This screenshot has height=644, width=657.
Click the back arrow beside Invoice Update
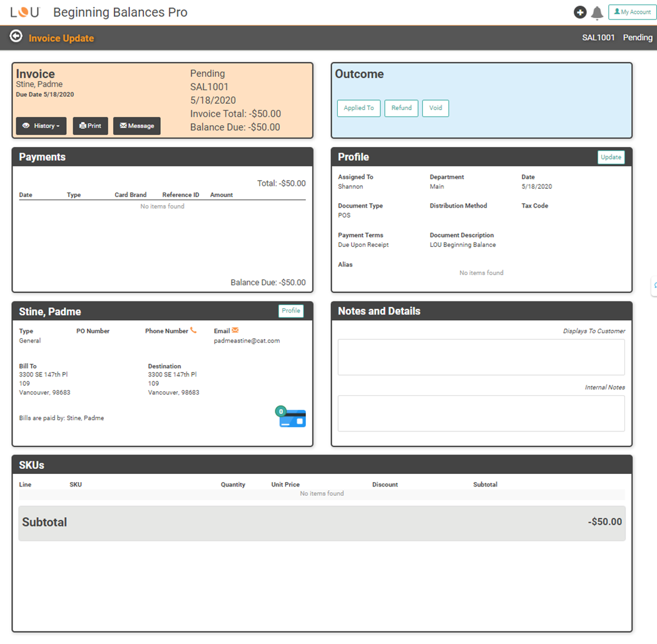(x=16, y=37)
